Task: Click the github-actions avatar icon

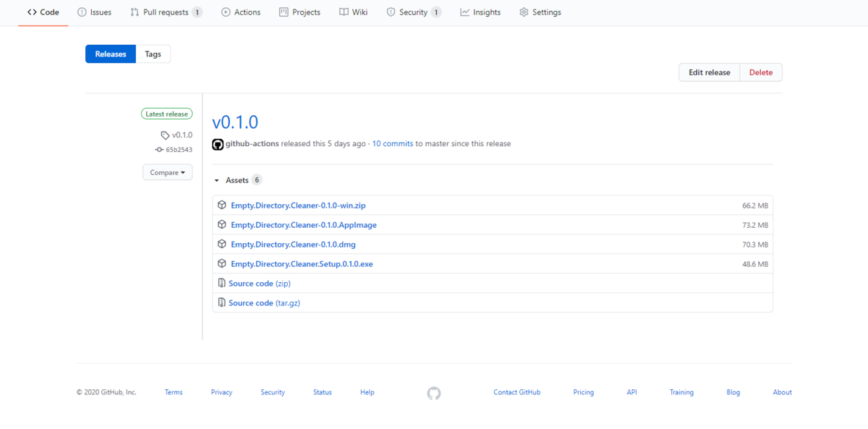Action: pyautogui.click(x=218, y=144)
